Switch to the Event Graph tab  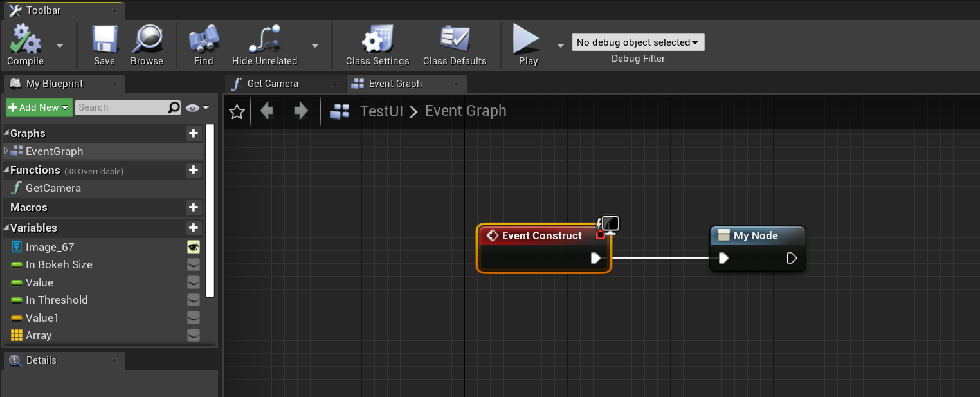(396, 84)
